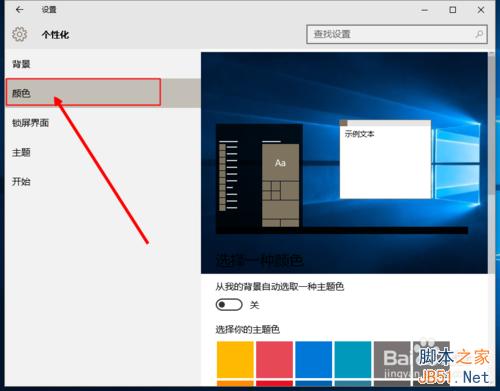500x391 pixels.
Task: Pick the red accent color swatch
Action: click(x=274, y=359)
